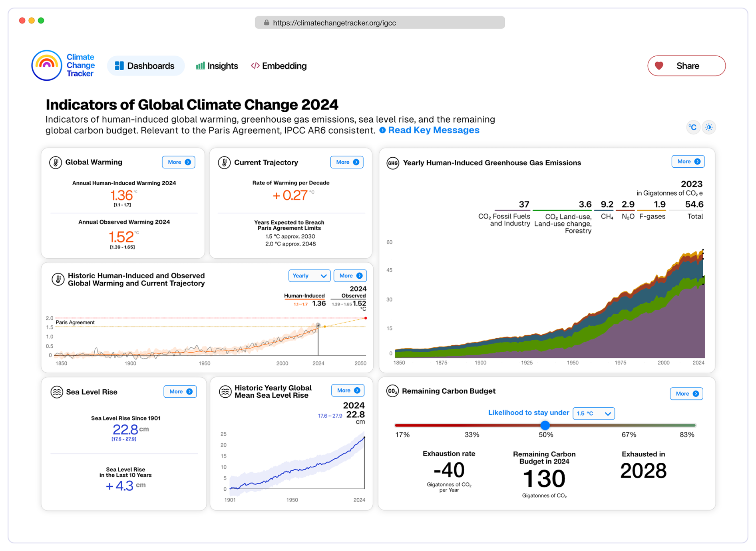Open the Yearly interval dropdown

pyautogui.click(x=309, y=276)
